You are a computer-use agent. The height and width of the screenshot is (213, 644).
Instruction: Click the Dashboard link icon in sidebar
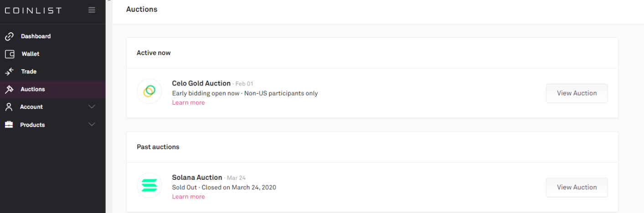[9, 36]
